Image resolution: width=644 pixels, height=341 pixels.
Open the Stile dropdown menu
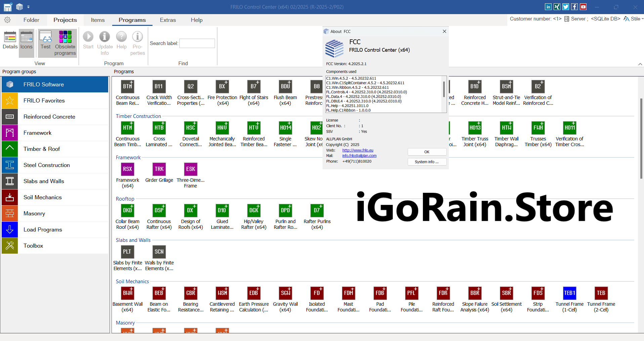tap(634, 19)
